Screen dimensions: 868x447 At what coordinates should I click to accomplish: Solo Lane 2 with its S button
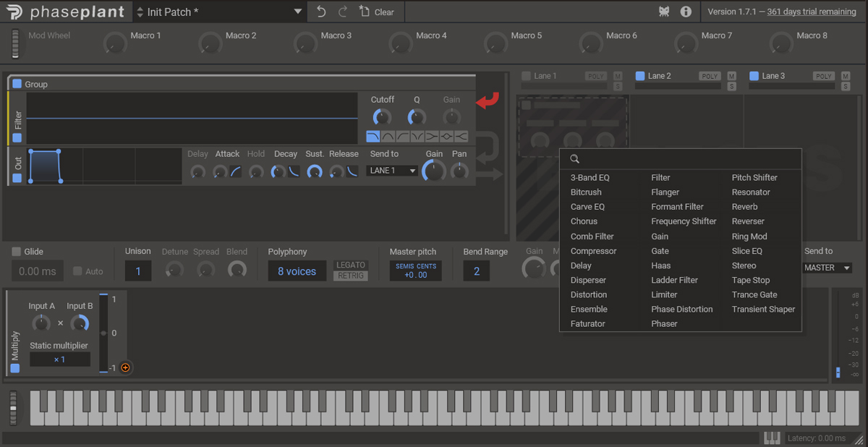pos(732,86)
